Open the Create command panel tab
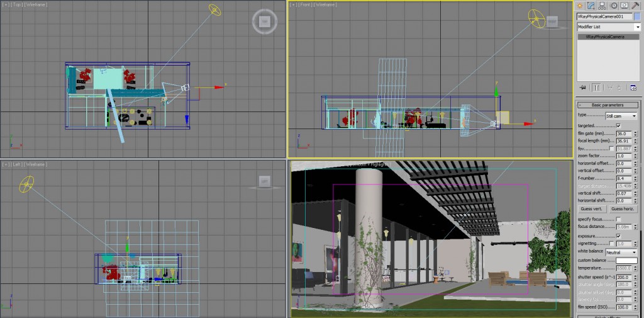 [x=580, y=6]
